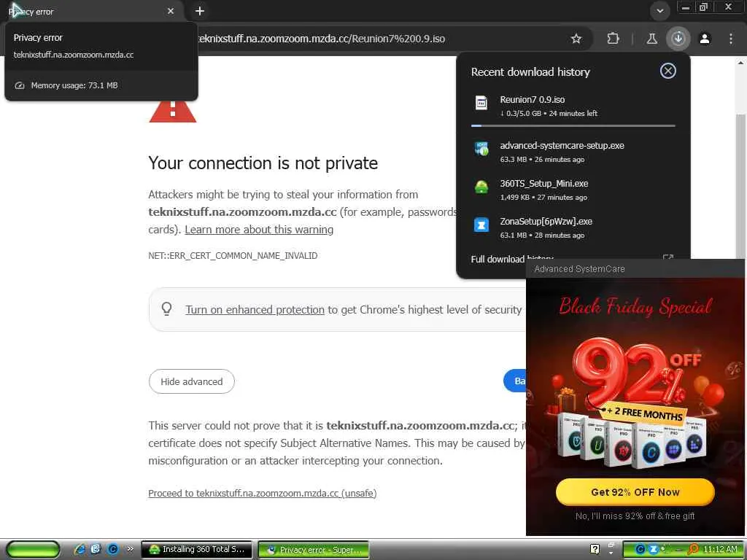Viewport: 747px width, 560px height.
Task: Click the blue C system tray icon
Action: pyautogui.click(x=640, y=549)
